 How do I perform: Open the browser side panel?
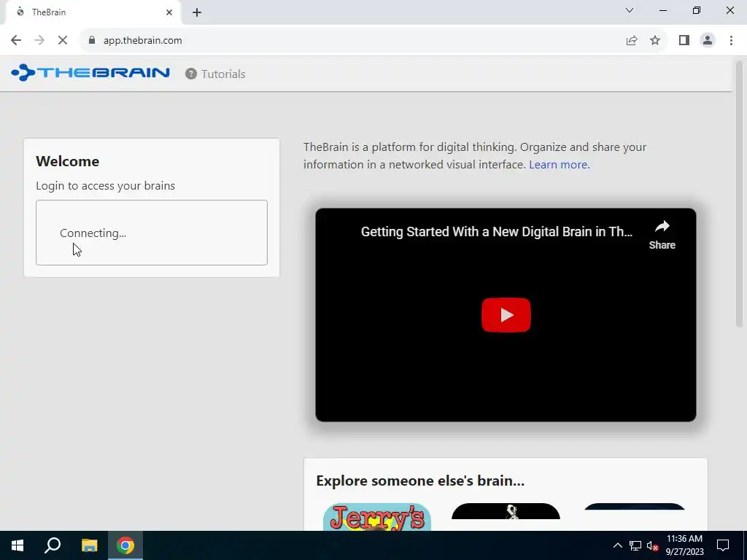pos(684,41)
